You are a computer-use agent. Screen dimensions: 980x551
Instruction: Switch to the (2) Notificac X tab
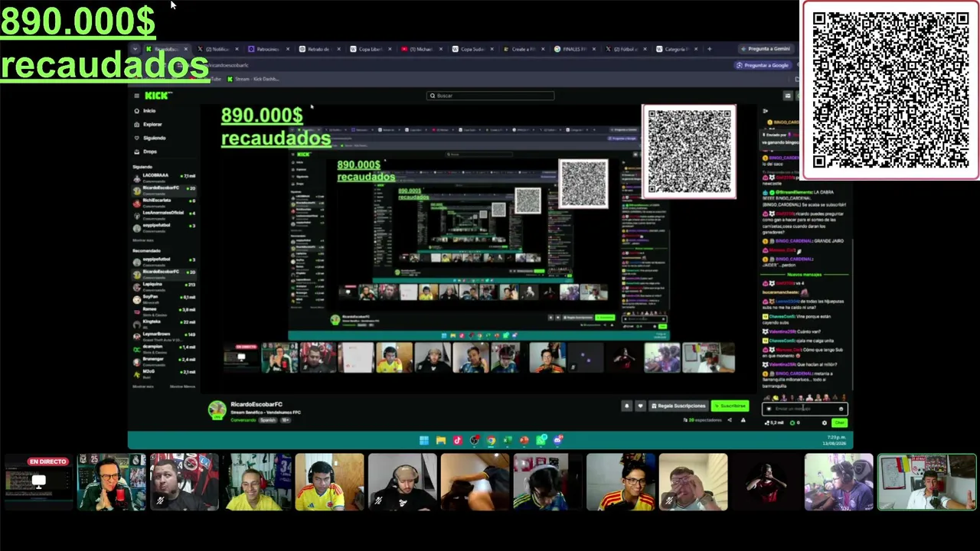click(217, 49)
